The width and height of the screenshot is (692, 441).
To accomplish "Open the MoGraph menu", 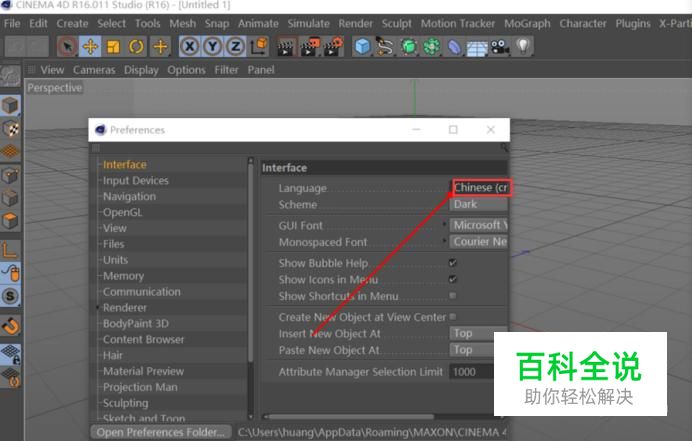I will pos(527,23).
